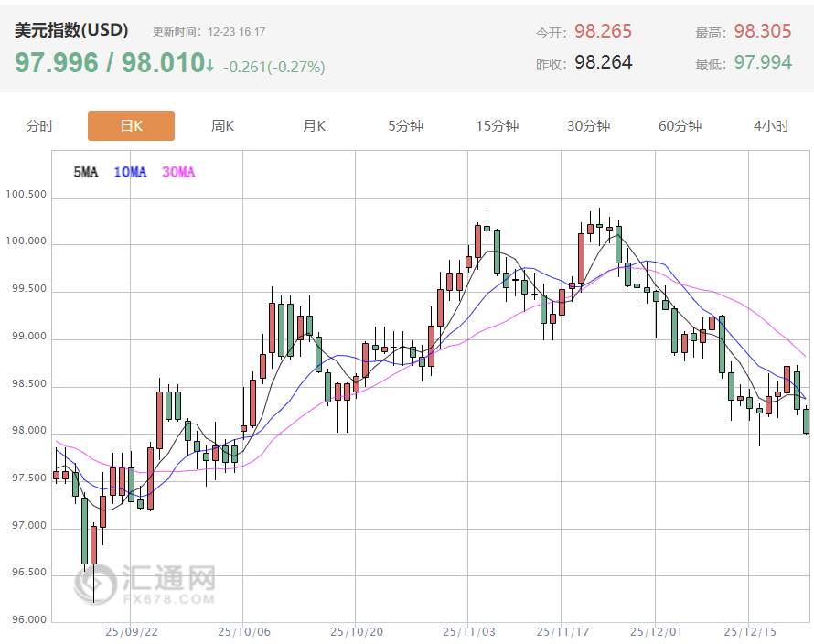The width and height of the screenshot is (814, 644).
Task: Click the 100.500 price axis label
Action: 26,195
